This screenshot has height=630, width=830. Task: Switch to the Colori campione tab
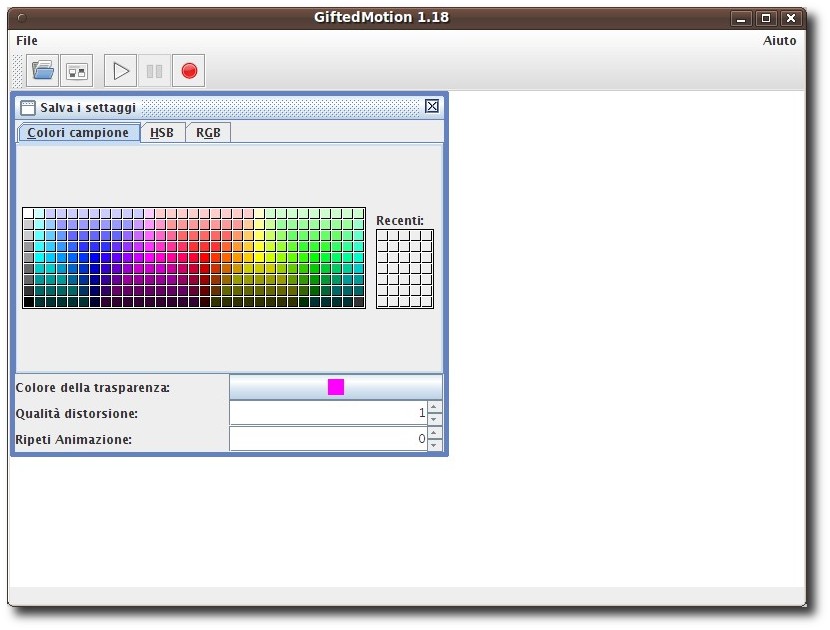coord(79,132)
